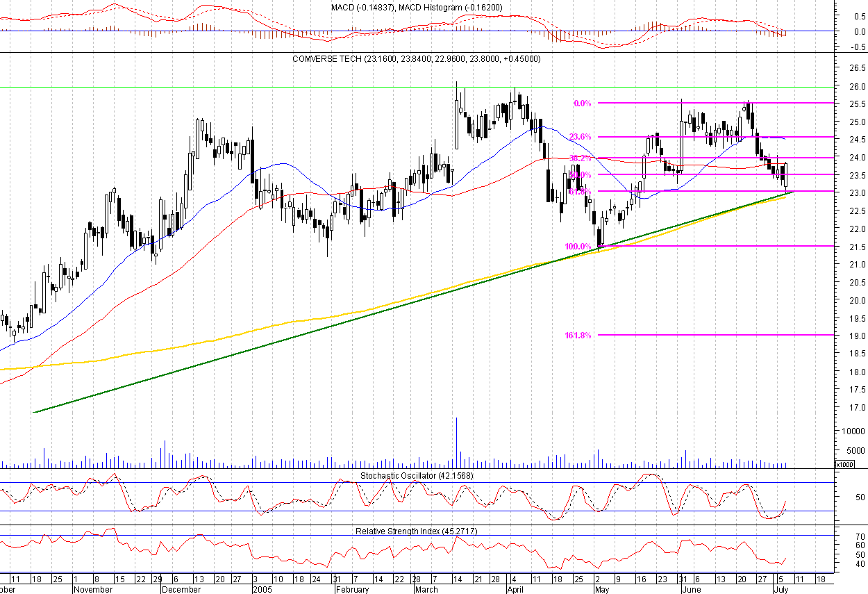
Task: Select the 38.2% Fibonacci retracement label
Action: pyautogui.click(x=580, y=158)
